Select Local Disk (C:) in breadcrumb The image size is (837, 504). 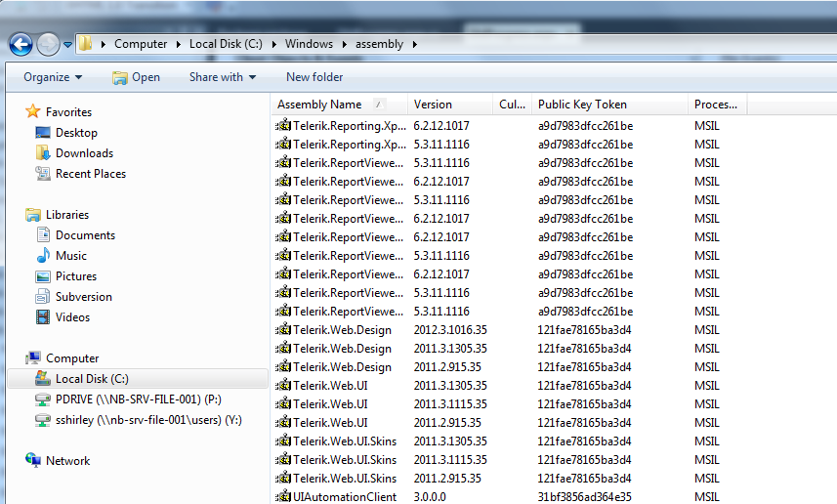pyautogui.click(x=226, y=44)
